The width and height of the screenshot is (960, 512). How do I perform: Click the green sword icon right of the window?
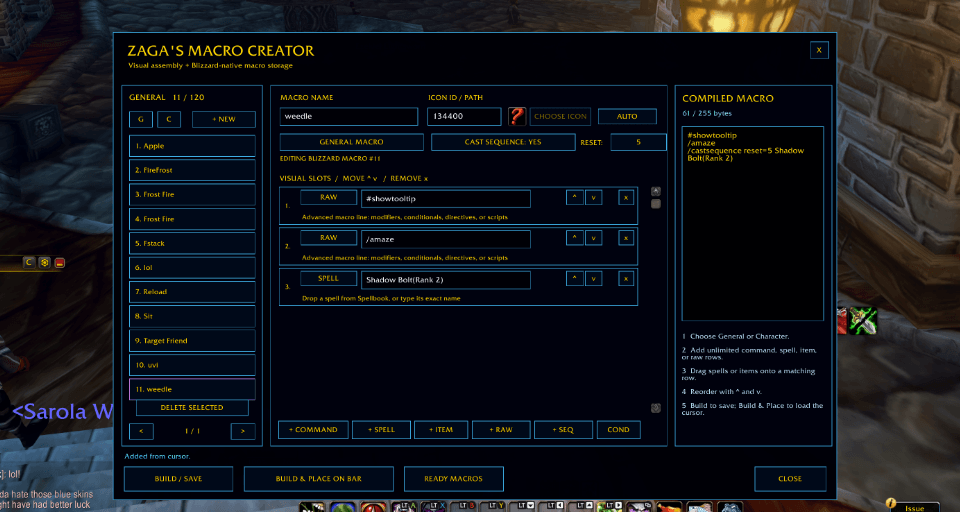point(863,321)
